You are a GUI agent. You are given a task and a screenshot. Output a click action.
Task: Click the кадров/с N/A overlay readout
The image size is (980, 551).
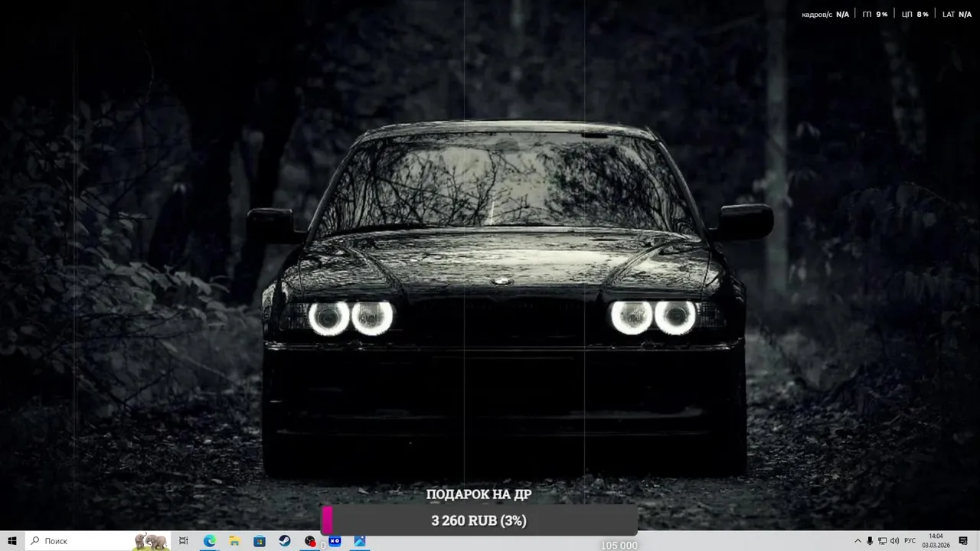click(x=825, y=15)
